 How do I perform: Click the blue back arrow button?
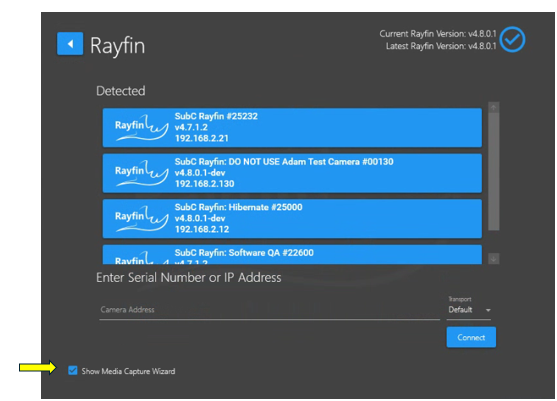pyautogui.click(x=70, y=44)
